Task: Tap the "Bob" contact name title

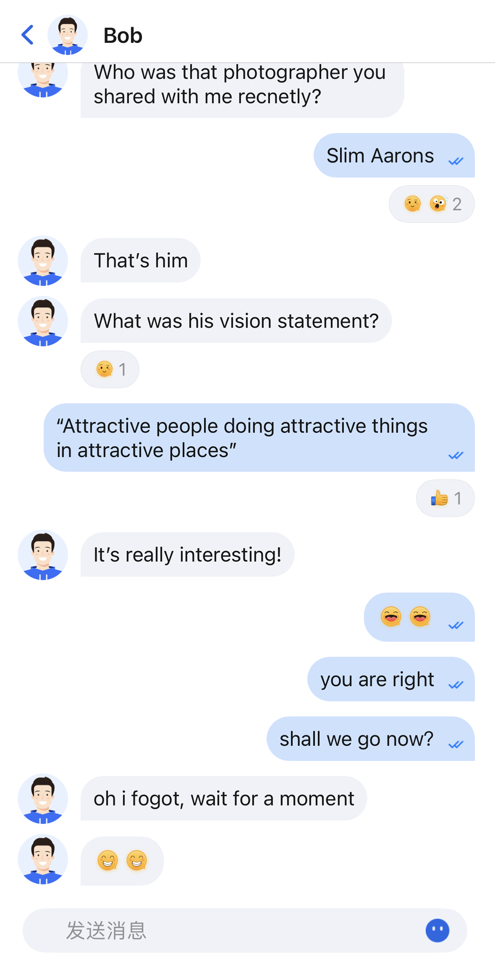Action: (123, 35)
